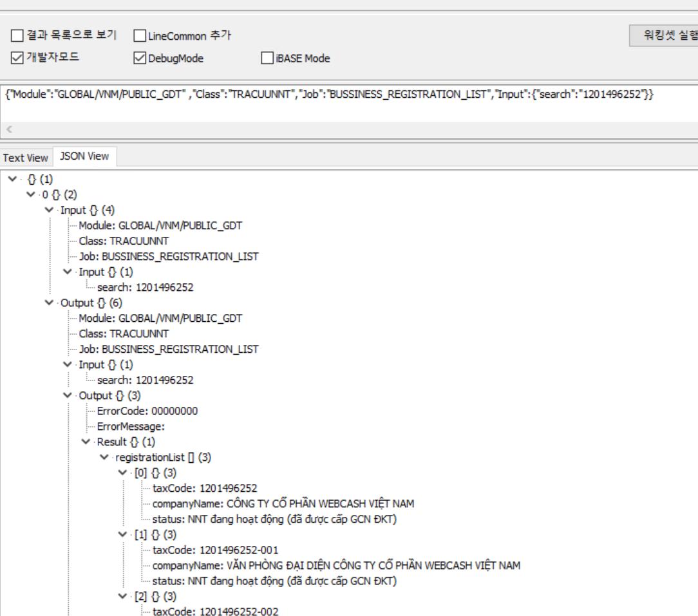
Task: Select the JSON View tab
Action: pos(84,156)
